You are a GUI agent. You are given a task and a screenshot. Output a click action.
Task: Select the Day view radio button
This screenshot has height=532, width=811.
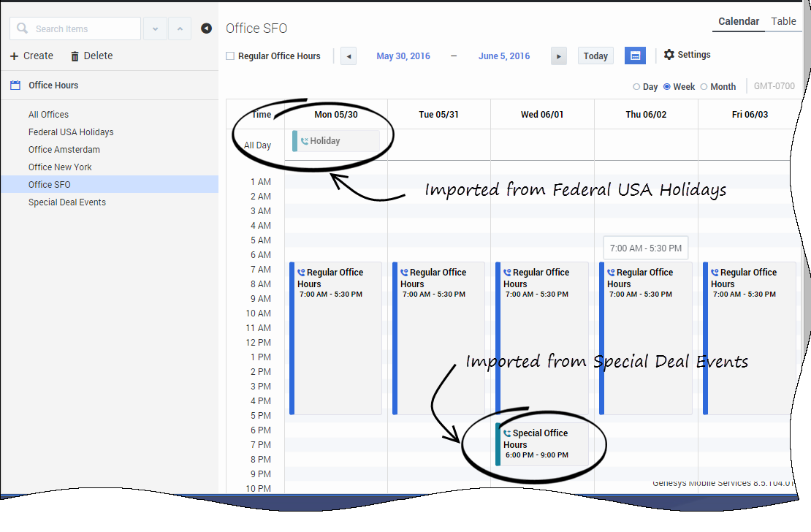pyautogui.click(x=636, y=87)
